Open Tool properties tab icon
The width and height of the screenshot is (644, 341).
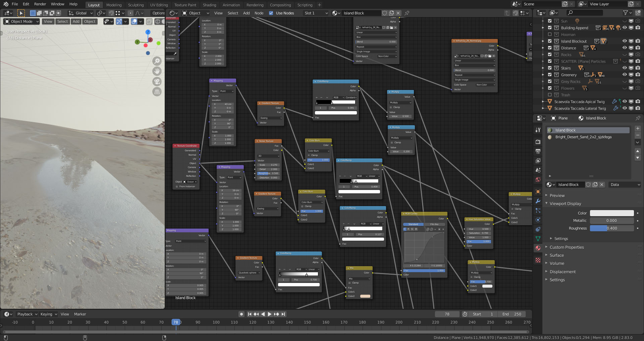[538, 130]
